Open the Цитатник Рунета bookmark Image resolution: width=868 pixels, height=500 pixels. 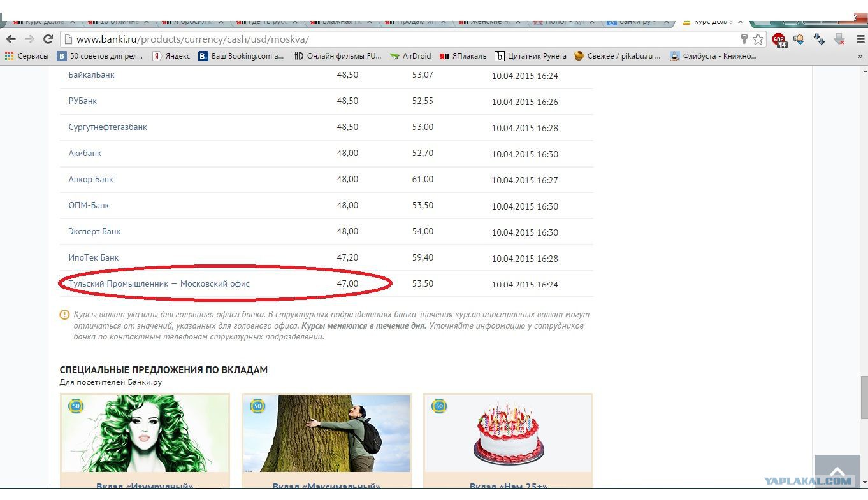(530, 56)
